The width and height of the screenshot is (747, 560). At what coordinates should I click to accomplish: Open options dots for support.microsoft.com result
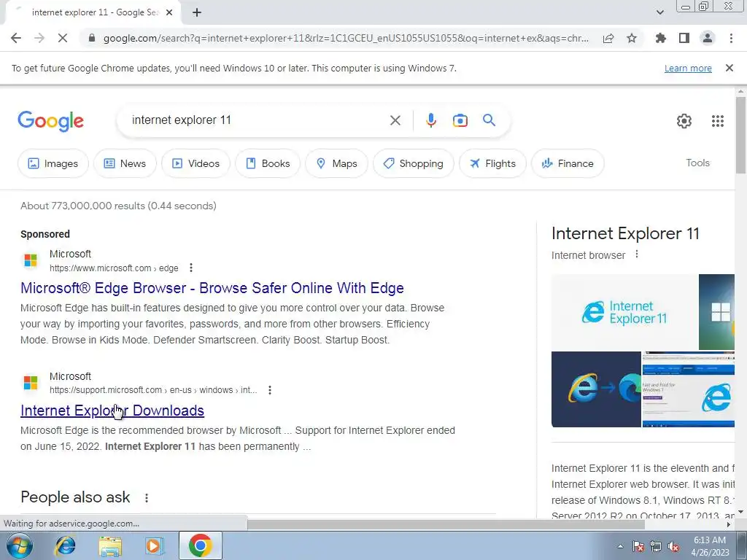point(270,390)
